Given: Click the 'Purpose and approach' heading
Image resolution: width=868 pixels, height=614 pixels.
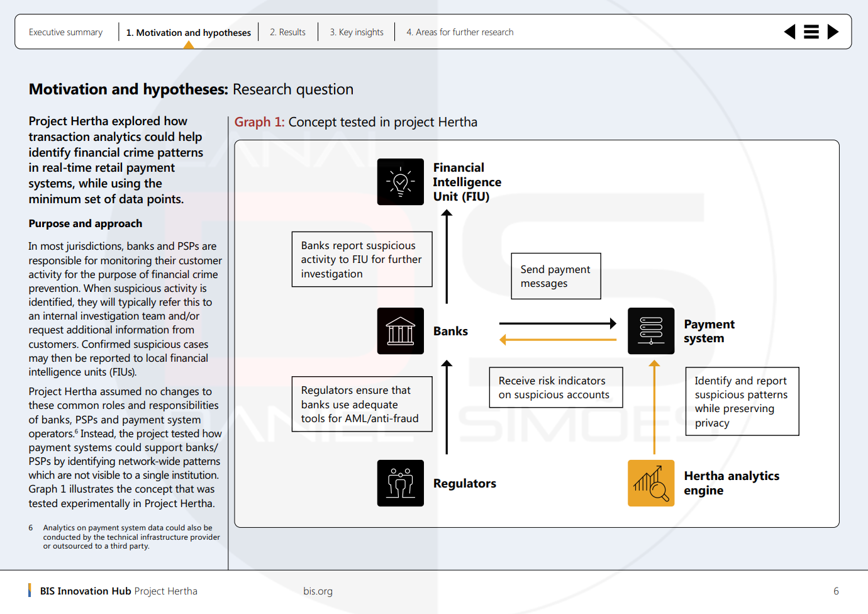Looking at the screenshot, I should pyautogui.click(x=86, y=223).
